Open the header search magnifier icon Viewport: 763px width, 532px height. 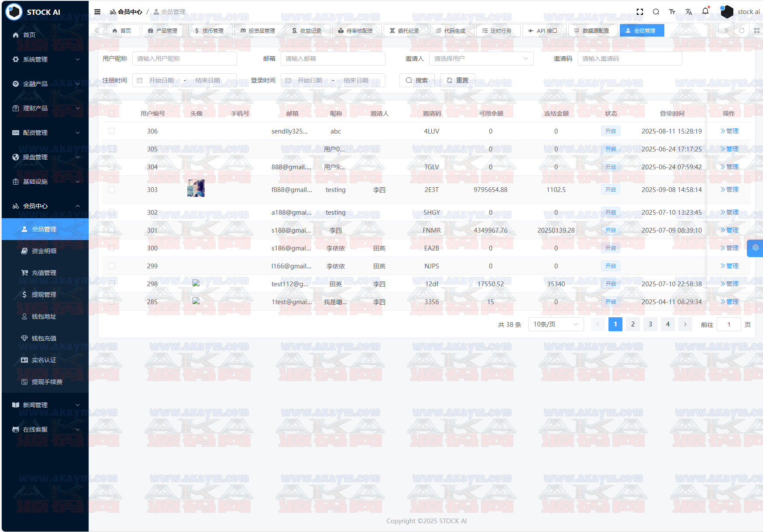click(x=656, y=12)
